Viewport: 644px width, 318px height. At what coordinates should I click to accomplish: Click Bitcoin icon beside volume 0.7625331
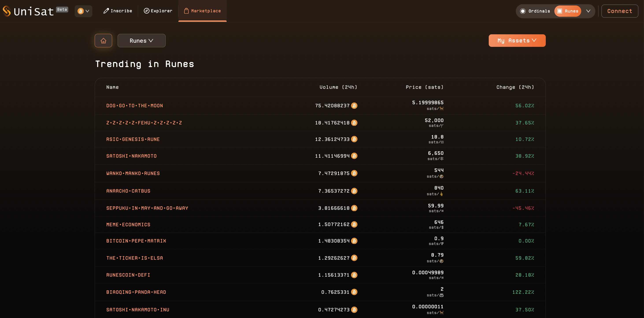354,292
